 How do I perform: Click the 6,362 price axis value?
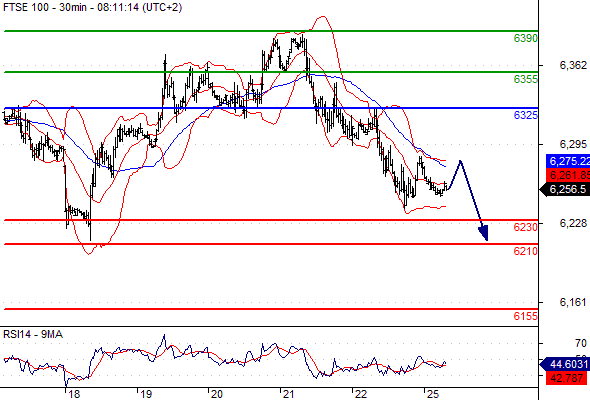point(573,65)
